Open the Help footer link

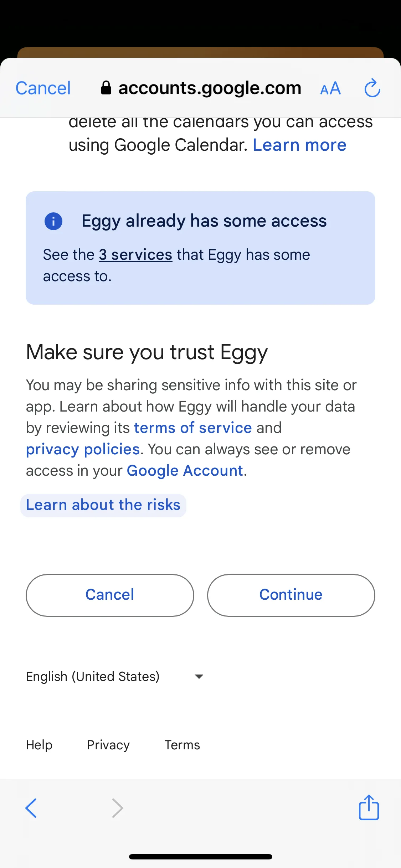[x=39, y=745]
